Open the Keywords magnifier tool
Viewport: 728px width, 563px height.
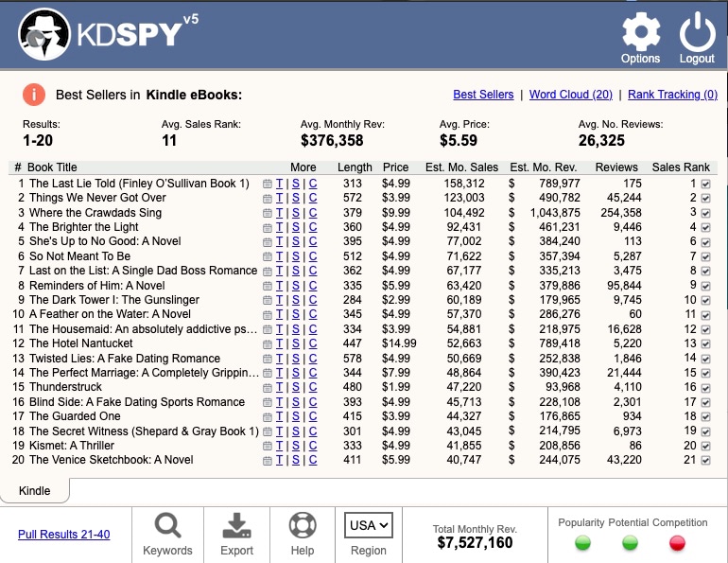coord(167,526)
